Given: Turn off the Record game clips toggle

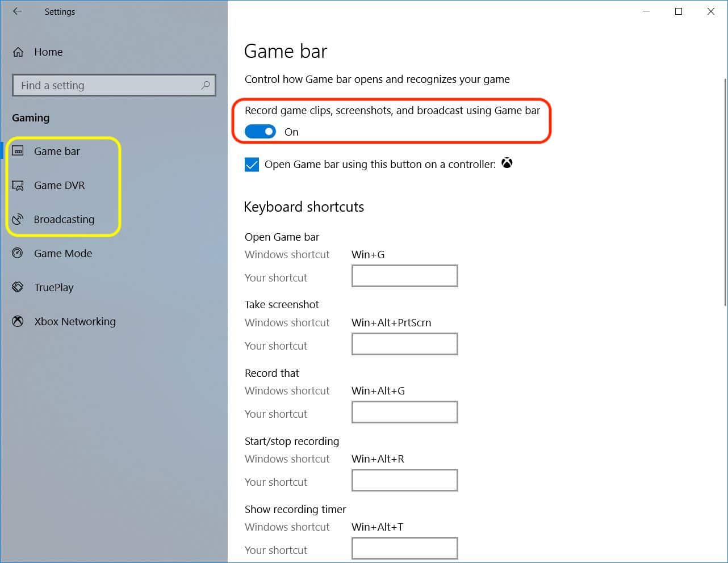Looking at the screenshot, I should tap(260, 131).
